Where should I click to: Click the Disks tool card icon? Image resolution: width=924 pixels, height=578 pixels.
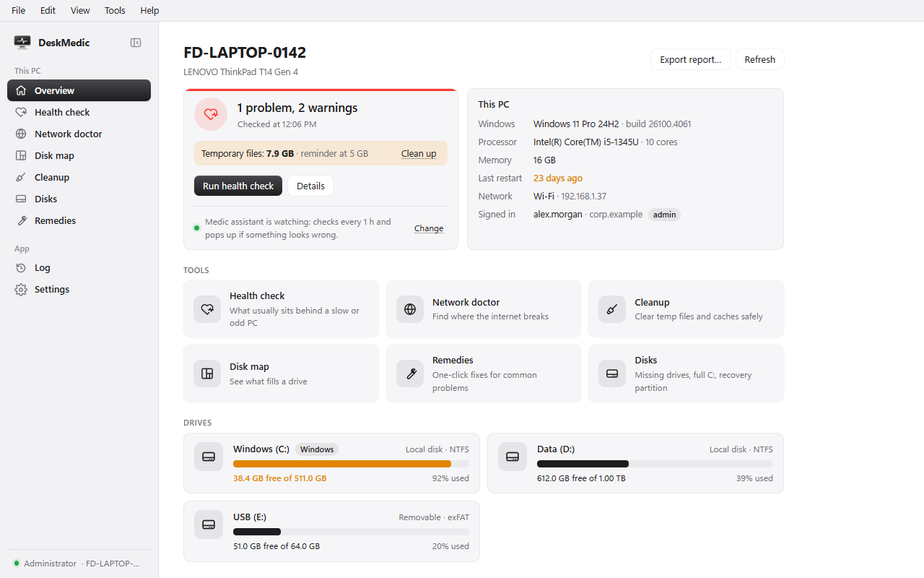pyautogui.click(x=612, y=374)
